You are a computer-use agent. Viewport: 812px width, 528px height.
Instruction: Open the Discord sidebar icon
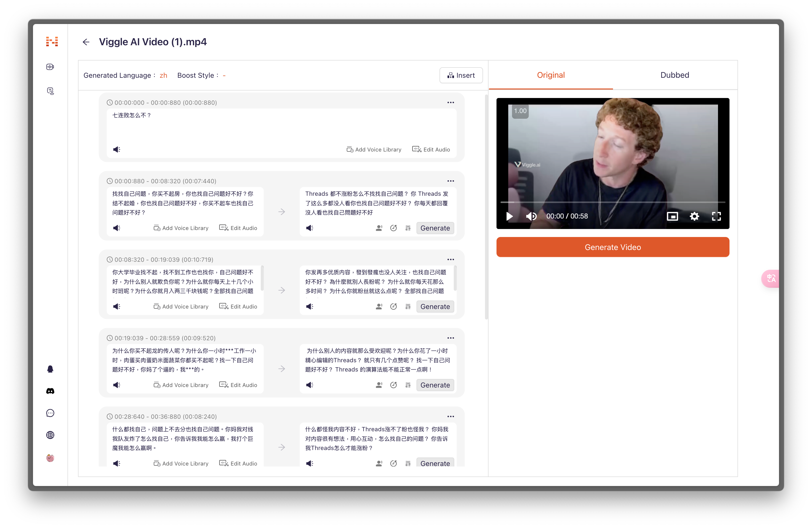[x=50, y=391]
